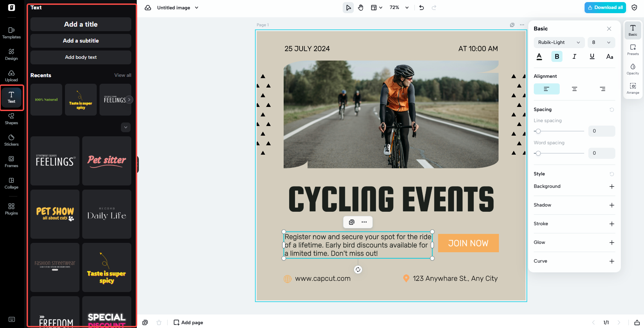Choose the Pet sitter text preset
Screen dimensions: 644x328
click(107, 161)
